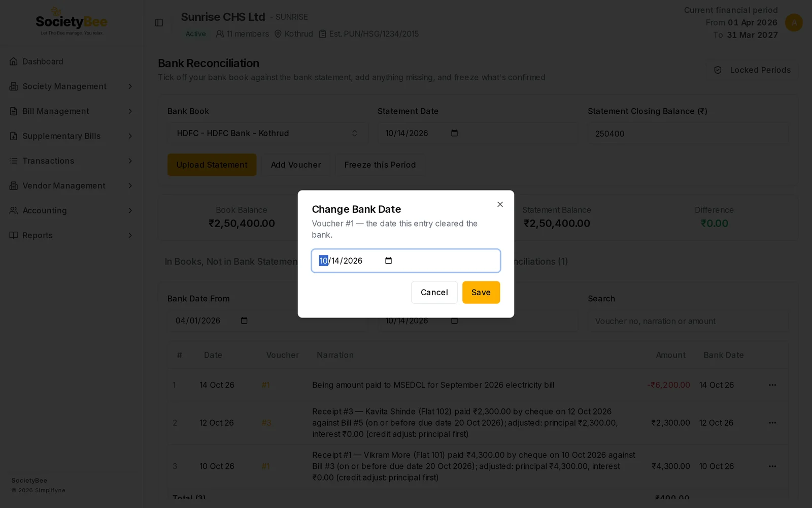Click the Transactions list icon

tap(14, 161)
